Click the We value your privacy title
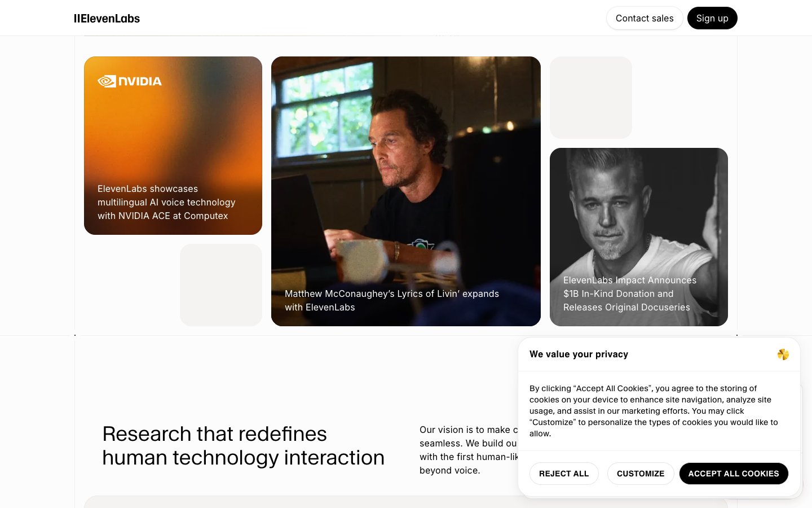Image resolution: width=812 pixels, height=508 pixels. [579, 354]
